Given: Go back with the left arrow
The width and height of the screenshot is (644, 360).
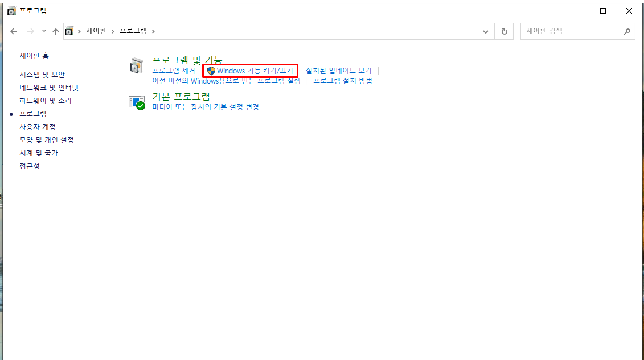Looking at the screenshot, I should [14, 31].
